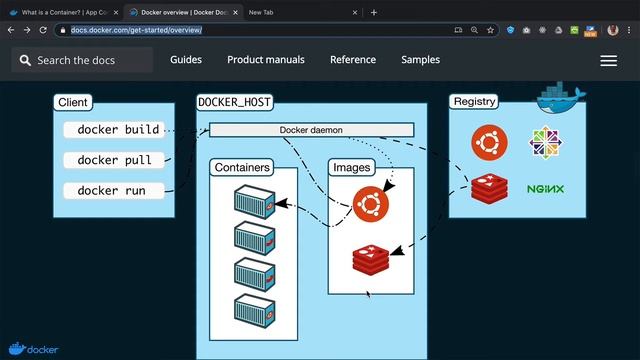This screenshot has height=360, width=640.
Task: Open a new browser tab with plus
Action: 374,13
